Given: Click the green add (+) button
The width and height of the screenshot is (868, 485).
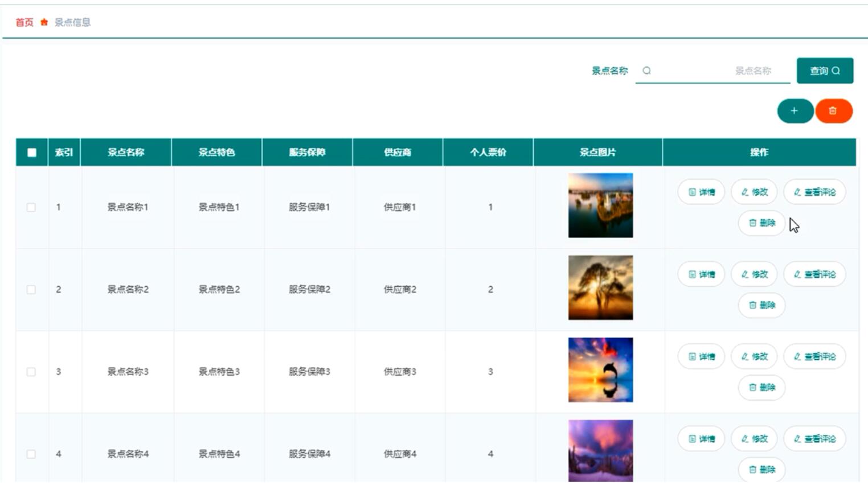Looking at the screenshot, I should 795,111.
